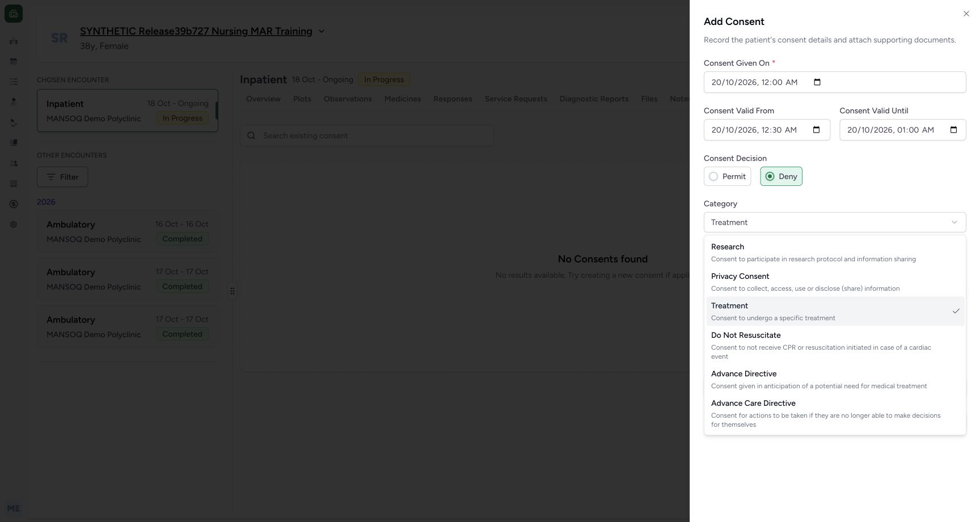
Task: Choose Do Not Resuscitate option
Action: point(835,345)
